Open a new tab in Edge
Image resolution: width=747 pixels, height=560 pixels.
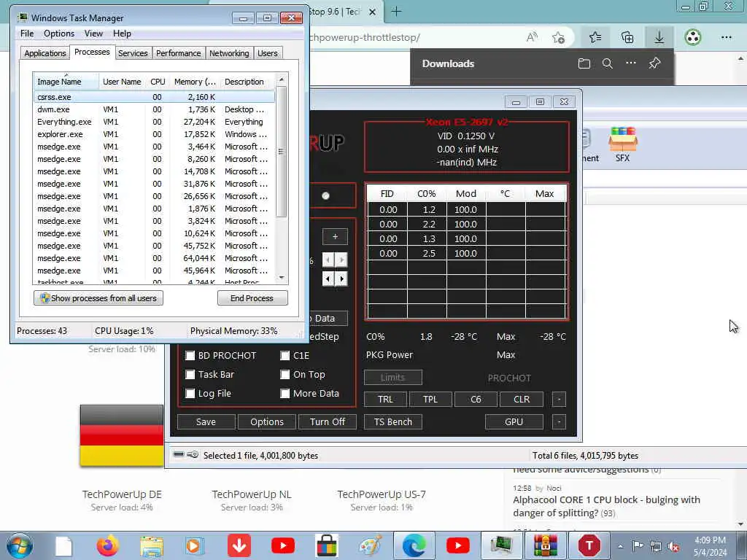pos(396,12)
